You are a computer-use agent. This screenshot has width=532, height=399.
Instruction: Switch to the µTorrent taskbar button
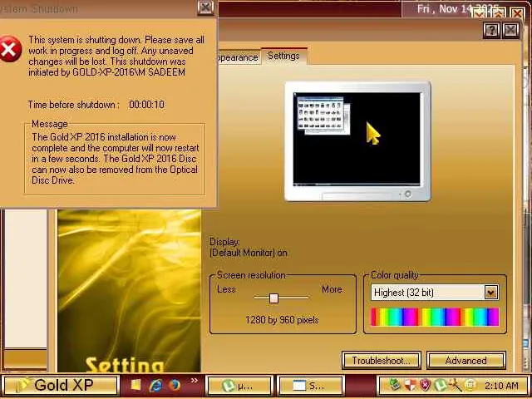240,386
